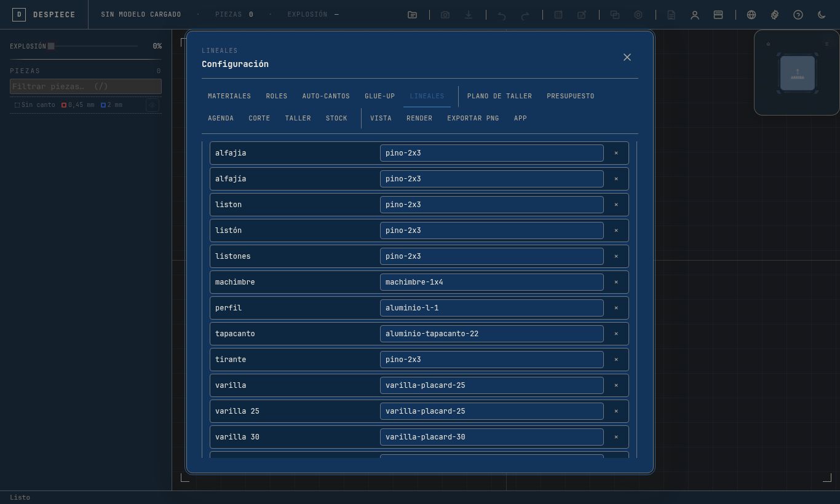Open the Exportar PNG tab
Image resolution: width=840 pixels, height=504 pixels.
473,119
